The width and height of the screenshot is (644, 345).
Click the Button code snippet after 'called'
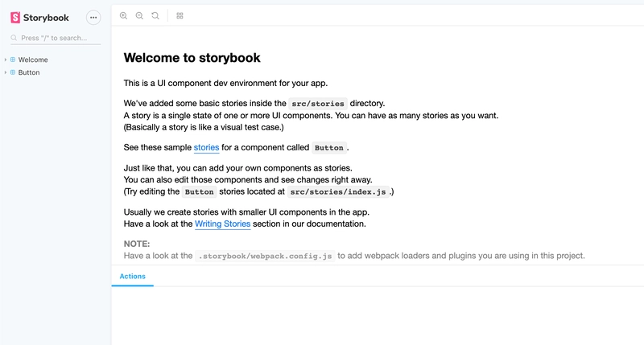coord(329,148)
